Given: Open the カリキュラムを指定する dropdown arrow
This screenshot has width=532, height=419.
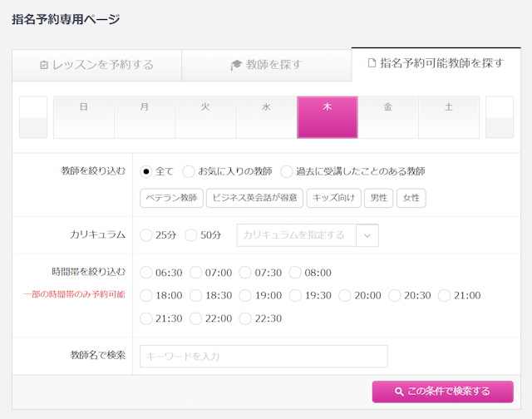Looking at the screenshot, I should (367, 235).
